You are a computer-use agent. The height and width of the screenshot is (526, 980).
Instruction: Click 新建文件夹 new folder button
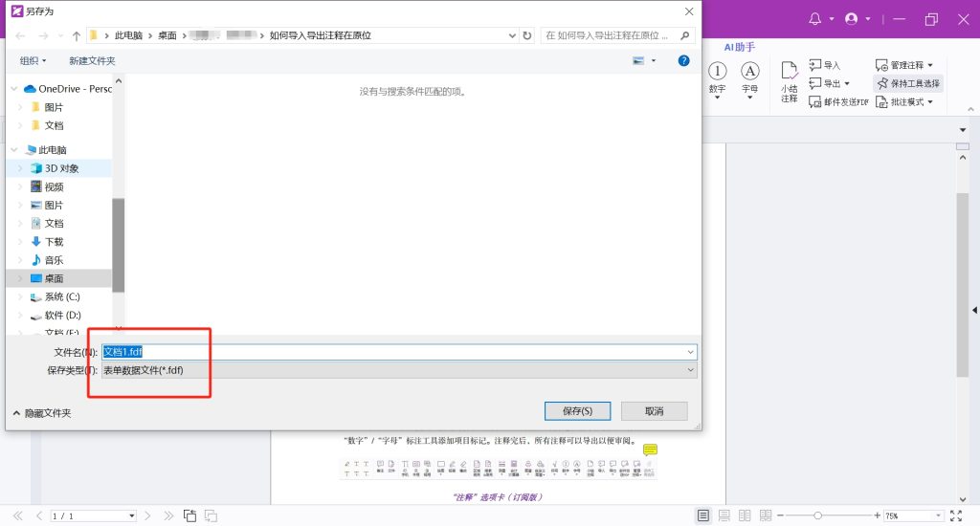pyautogui.click(x=92, y=60)
